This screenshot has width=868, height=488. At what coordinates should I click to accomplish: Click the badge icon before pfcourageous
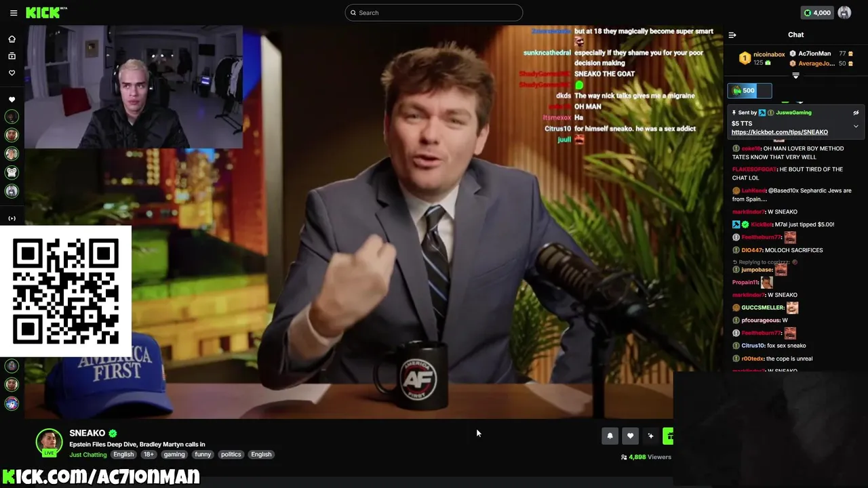click(x=736, y=320)
